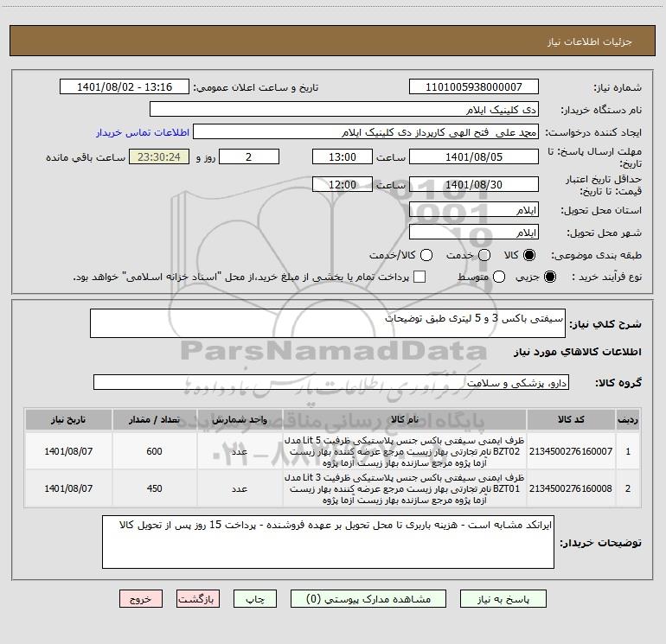The height and width of the screenshot is (644, 666).
Task: Click the response deadline date 1401/08/05 field
Action: tap(474, 156)
